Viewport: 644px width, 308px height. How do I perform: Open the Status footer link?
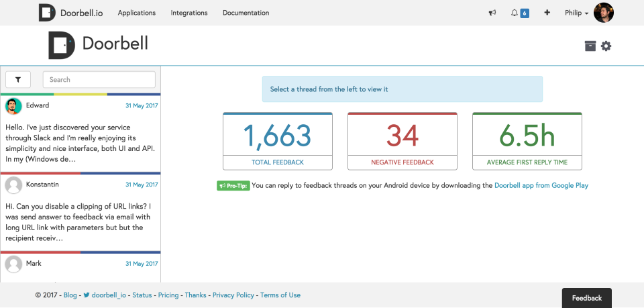(x=142, y=295)
